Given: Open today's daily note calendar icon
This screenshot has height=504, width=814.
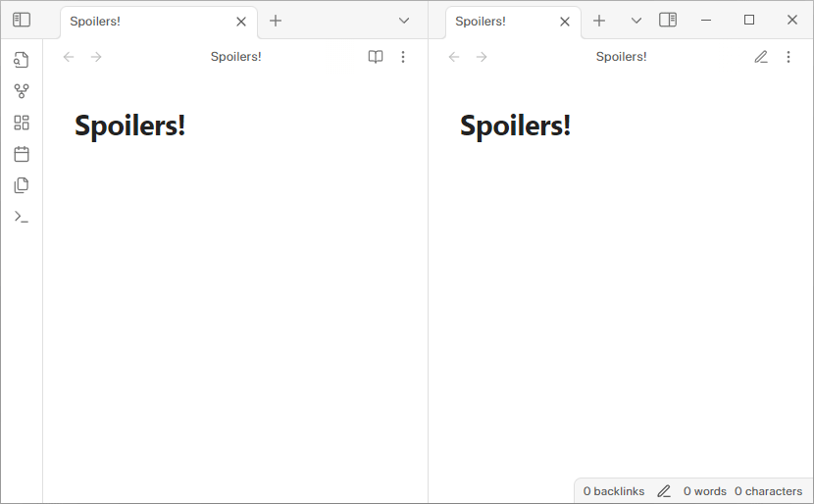Looking at the screenshot, I should click(22, 154).
